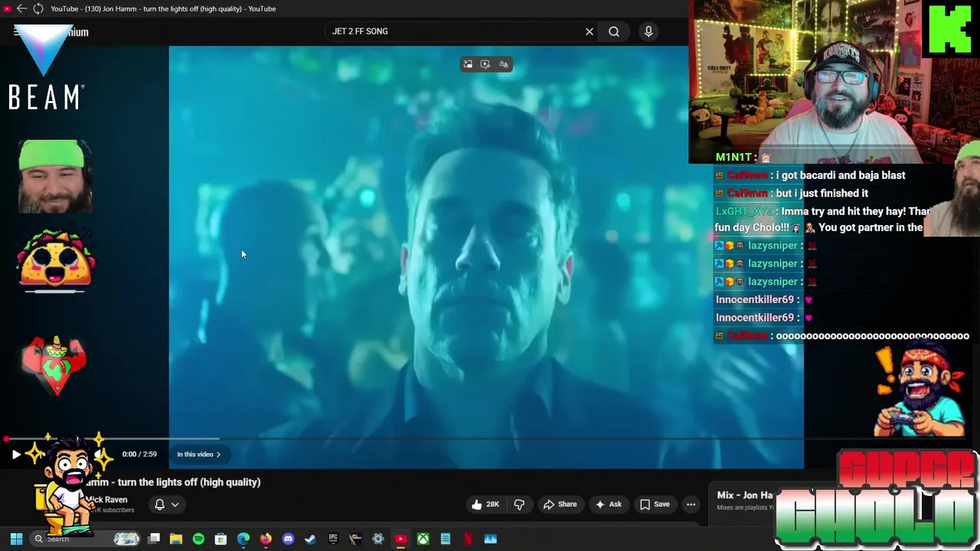Open Discord from the taskbar

click(288, 539)
